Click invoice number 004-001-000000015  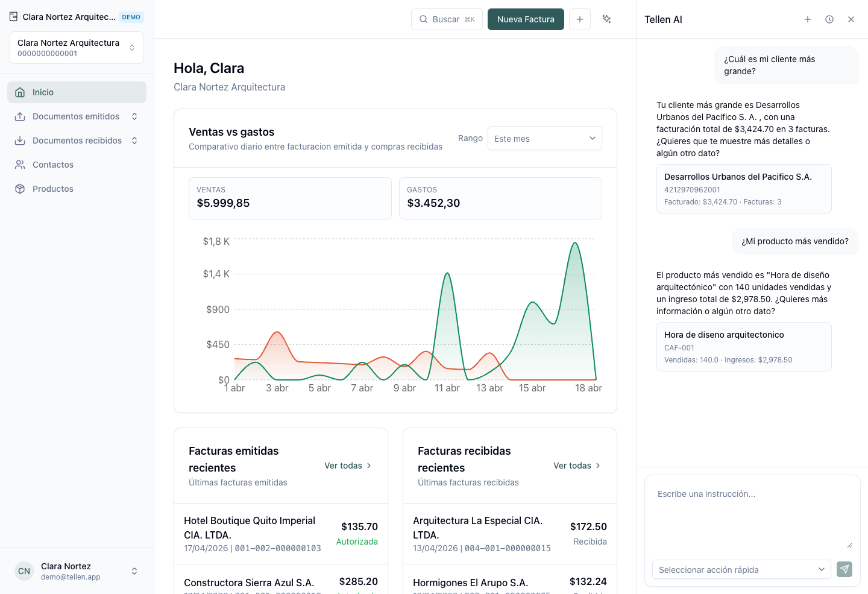(508, 548)
